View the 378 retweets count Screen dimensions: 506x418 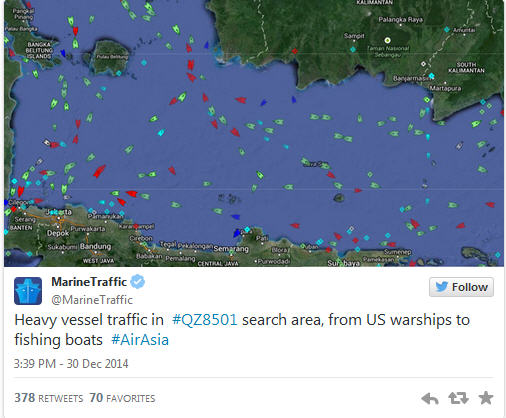[x=49, y=398]
